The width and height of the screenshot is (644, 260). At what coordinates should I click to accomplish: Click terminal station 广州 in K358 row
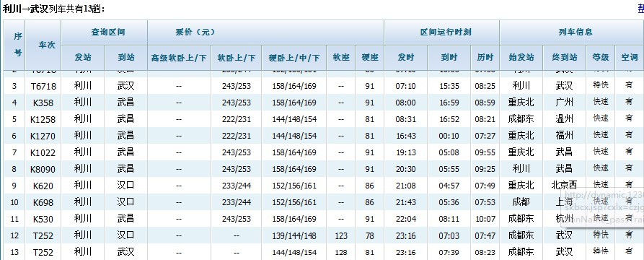coord(565,103)
